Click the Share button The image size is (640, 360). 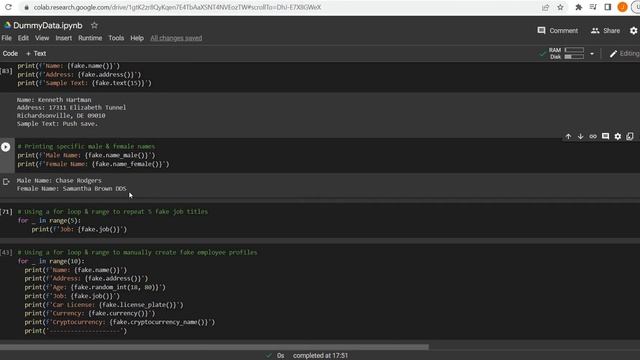pos(606,31)
